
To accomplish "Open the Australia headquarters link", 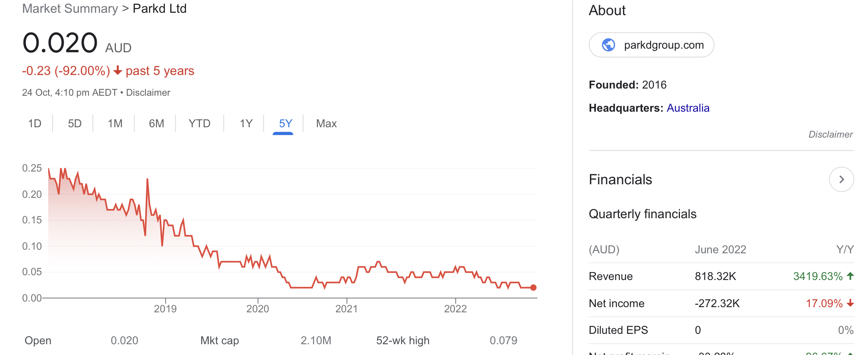I will pos(688,108).
